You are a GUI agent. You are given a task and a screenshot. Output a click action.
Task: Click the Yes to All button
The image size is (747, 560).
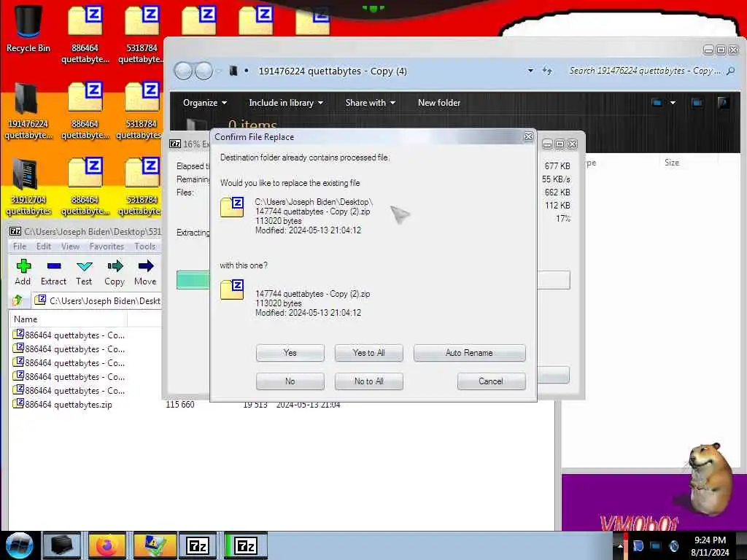368,353
